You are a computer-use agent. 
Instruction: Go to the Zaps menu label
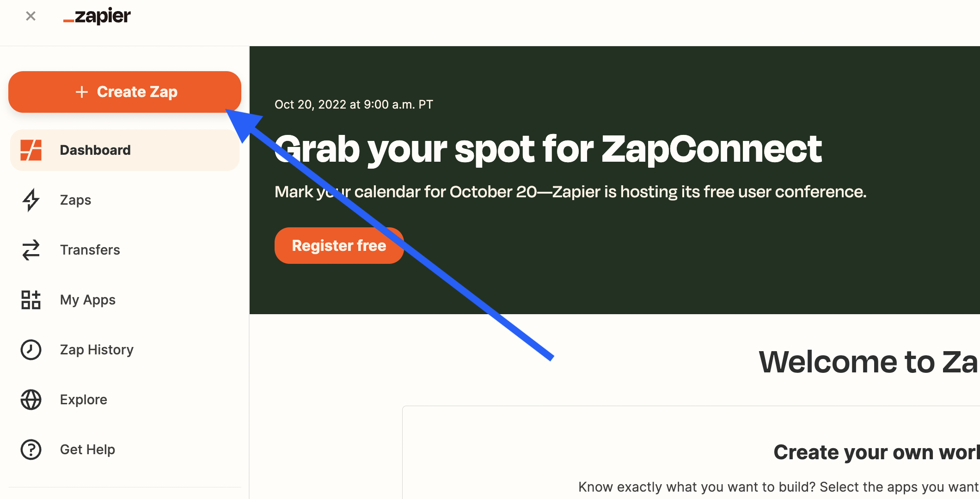coord(76,200)
